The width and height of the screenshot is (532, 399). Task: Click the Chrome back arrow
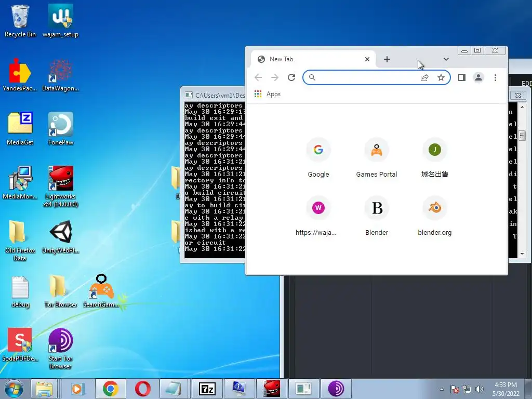pos(258,78)
